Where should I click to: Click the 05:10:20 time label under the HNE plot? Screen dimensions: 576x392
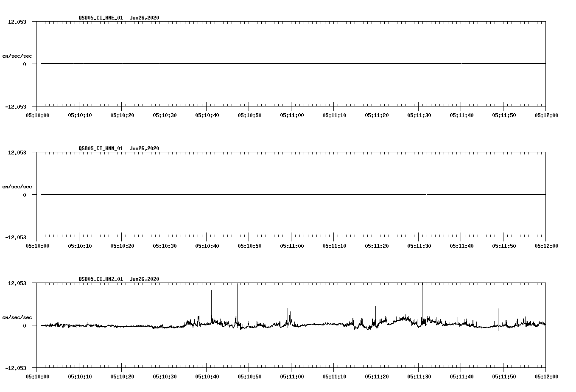click(122, 115)
